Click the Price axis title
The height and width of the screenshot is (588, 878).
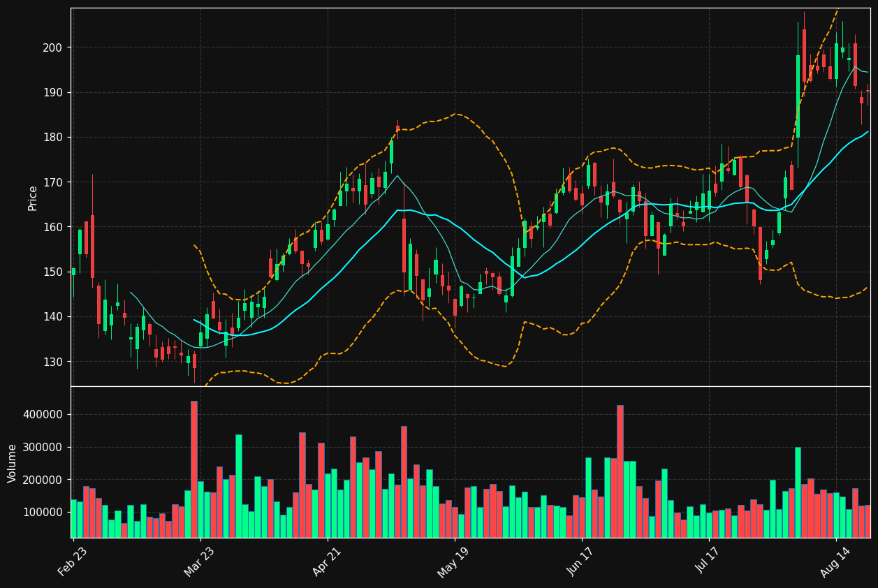33,198
